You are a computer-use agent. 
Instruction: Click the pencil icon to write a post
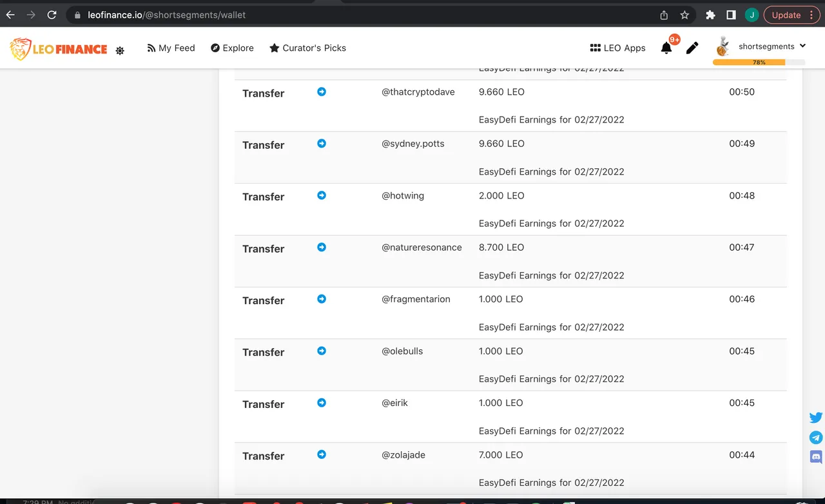[692, 48]
